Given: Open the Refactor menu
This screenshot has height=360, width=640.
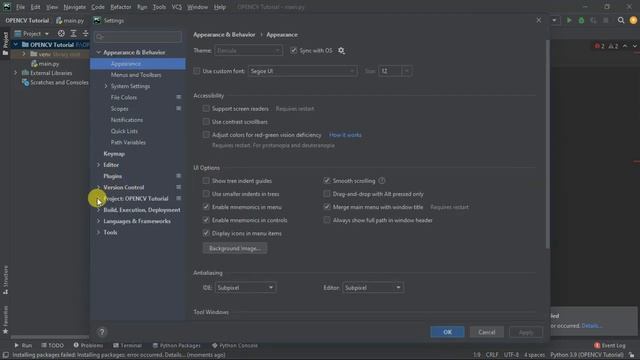Looking at the screenshot, I should [x=121, y=7].
